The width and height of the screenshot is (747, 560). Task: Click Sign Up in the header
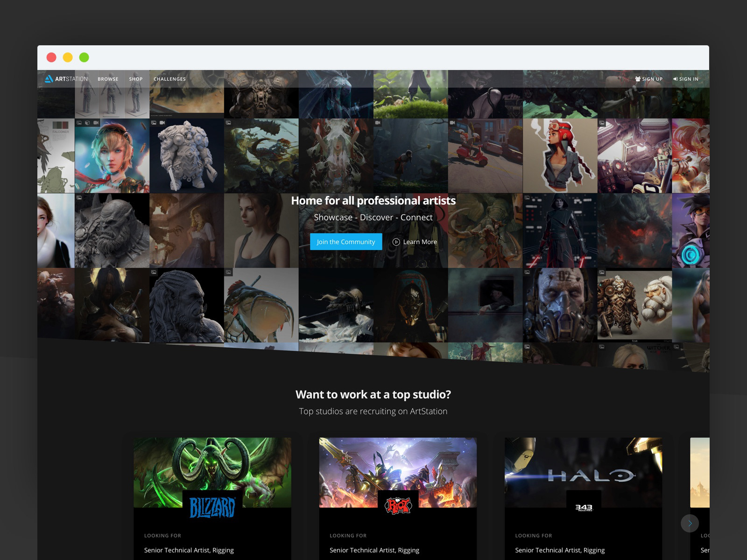coord(649,79)
